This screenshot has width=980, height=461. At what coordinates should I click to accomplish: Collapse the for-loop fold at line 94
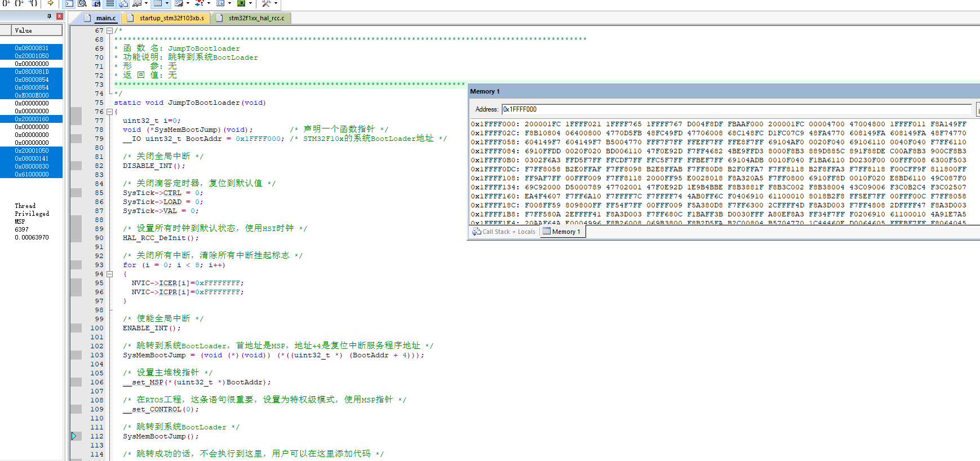coord(110,274)
